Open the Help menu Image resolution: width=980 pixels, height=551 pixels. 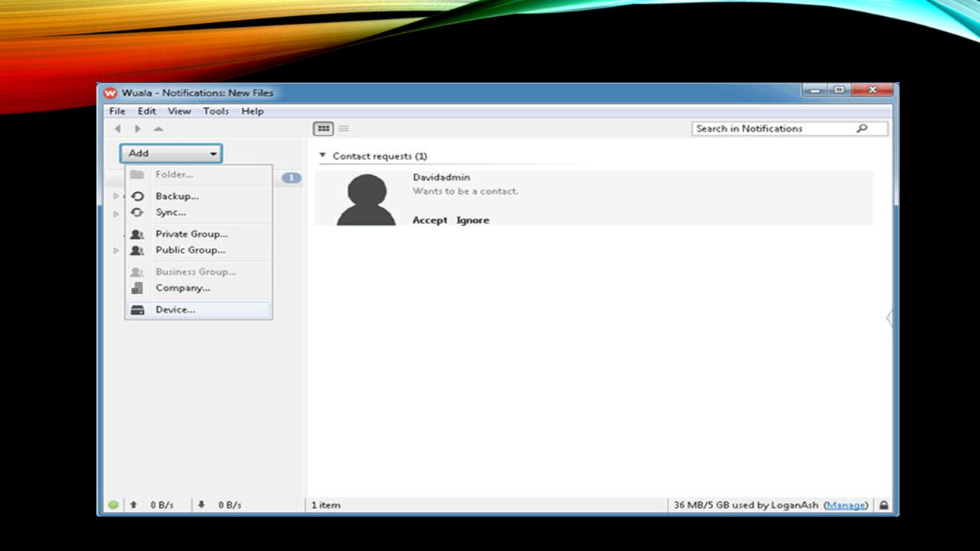click(x=253, y=111)
